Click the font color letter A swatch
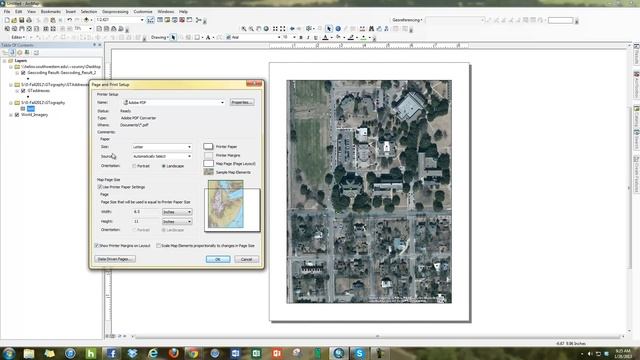This screenshot has height=360, width=640. click(x=325, y=38)
